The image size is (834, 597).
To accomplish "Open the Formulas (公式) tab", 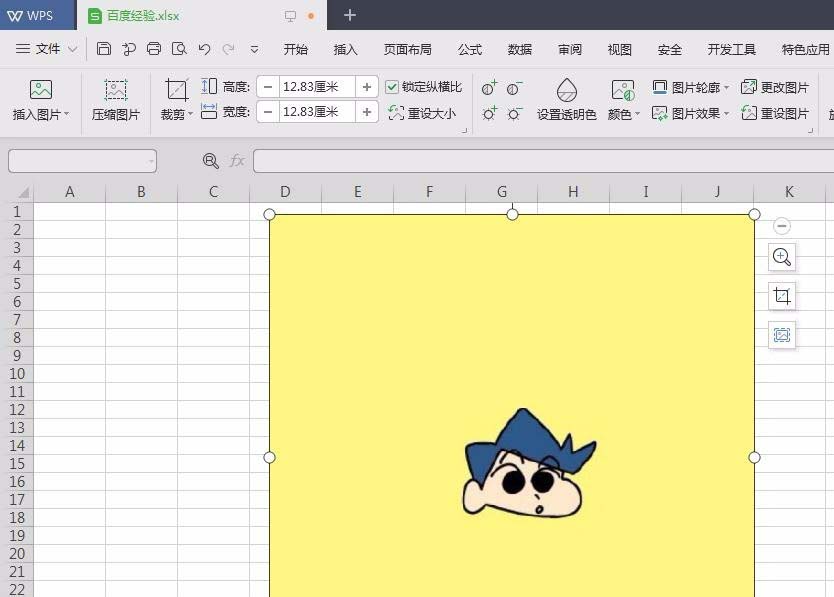I will [x=470, y=49].
